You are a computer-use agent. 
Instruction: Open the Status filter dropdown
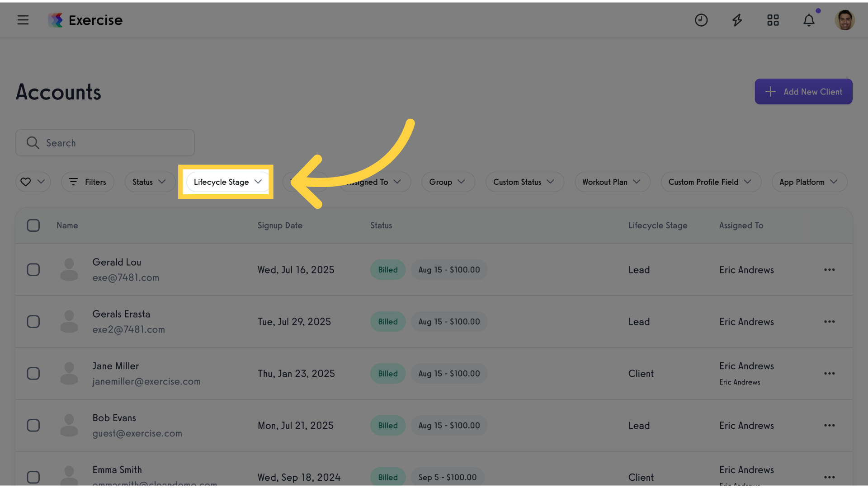(150, 182)
